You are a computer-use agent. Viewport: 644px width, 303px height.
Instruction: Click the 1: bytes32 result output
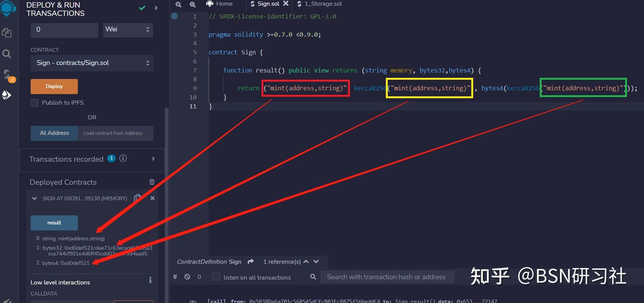pos(94,251)
